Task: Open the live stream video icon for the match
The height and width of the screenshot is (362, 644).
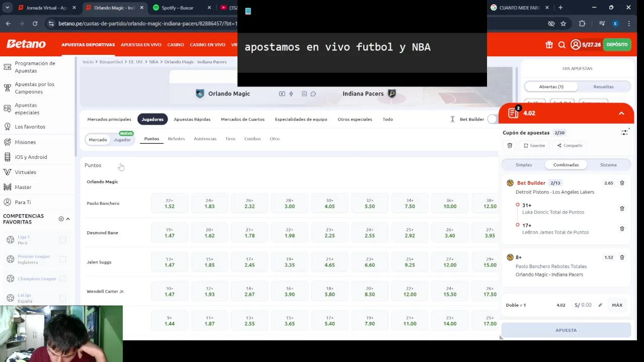Action: pyautogui.click(x=282, y=94)
